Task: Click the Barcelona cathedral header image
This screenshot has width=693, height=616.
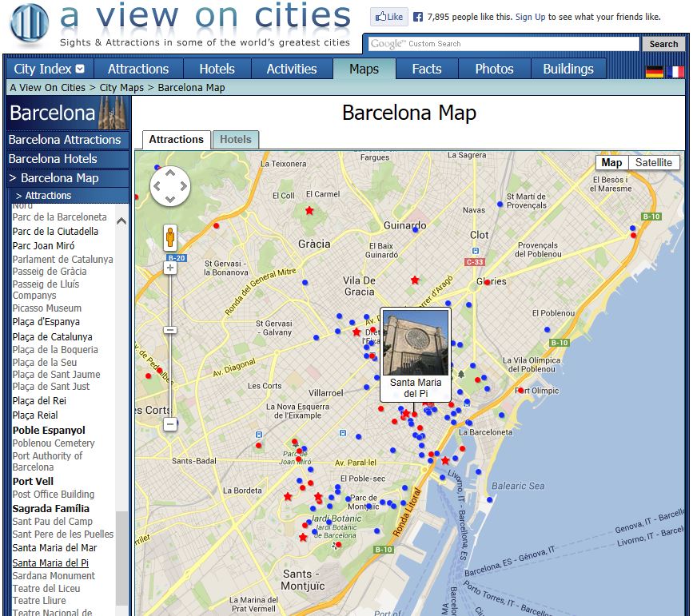Action: point(114,113)
